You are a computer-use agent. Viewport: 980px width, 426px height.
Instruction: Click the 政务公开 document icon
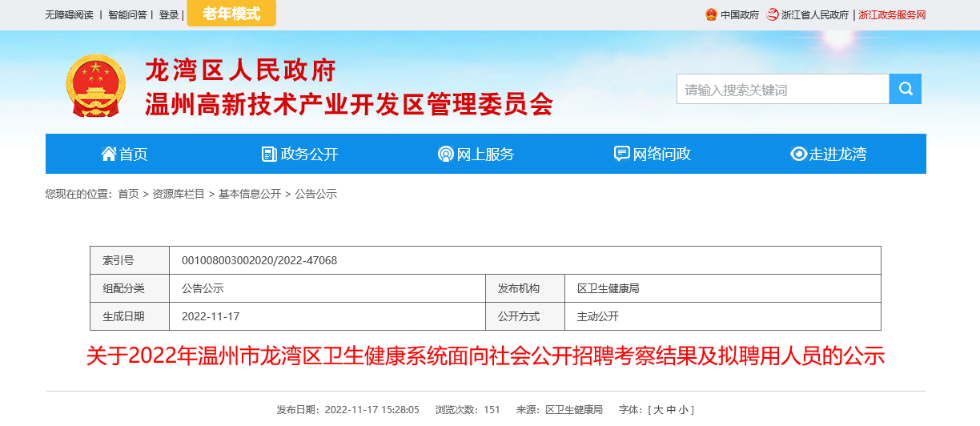(269, 154)
